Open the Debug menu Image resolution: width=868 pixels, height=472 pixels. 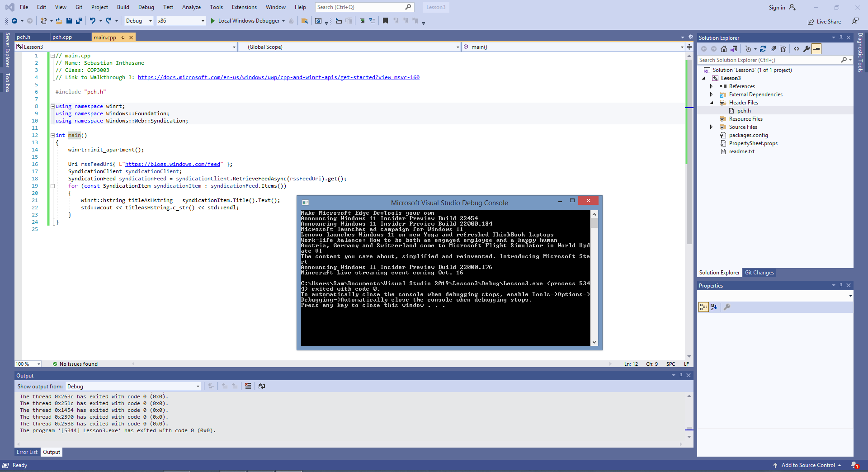click(146, 7)
